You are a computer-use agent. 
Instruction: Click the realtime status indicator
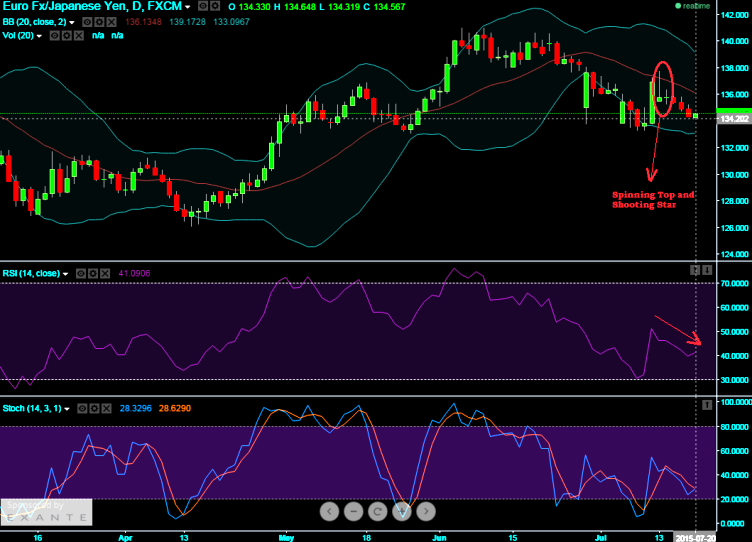click(694, 6)
